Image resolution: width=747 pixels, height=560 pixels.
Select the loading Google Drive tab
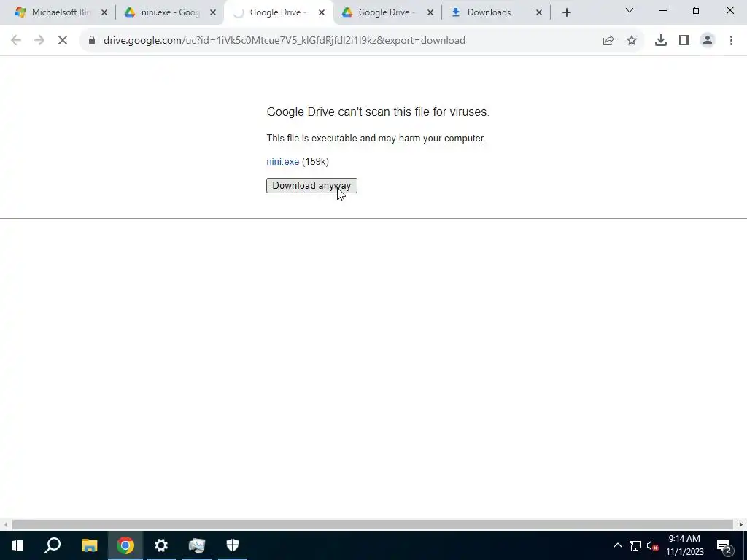(x=277, y=12)
